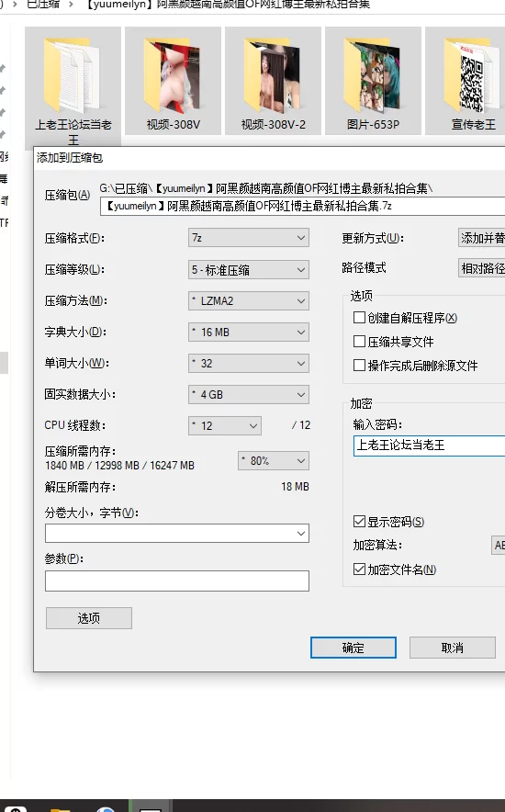Click the 已压缩 breadcrumb in address bar

43,5
